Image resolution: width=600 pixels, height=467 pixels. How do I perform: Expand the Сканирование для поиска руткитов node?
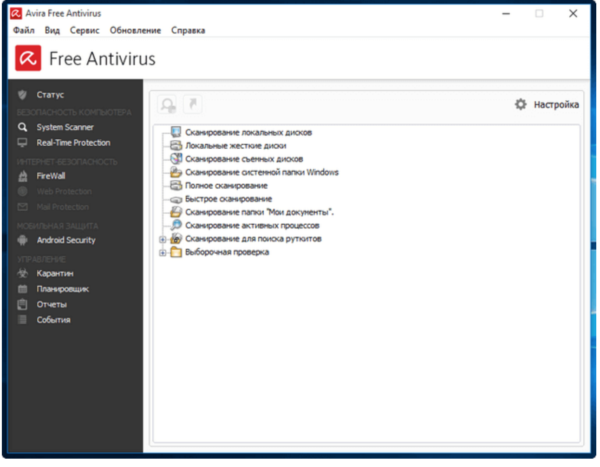[163, 240]
